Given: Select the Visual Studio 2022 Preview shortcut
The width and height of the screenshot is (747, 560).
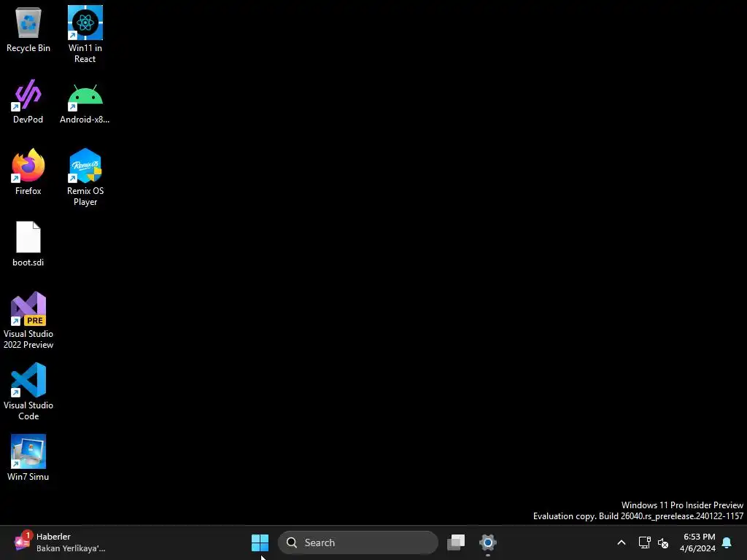Looking at the screenshot, I should (x=28, y=320).
